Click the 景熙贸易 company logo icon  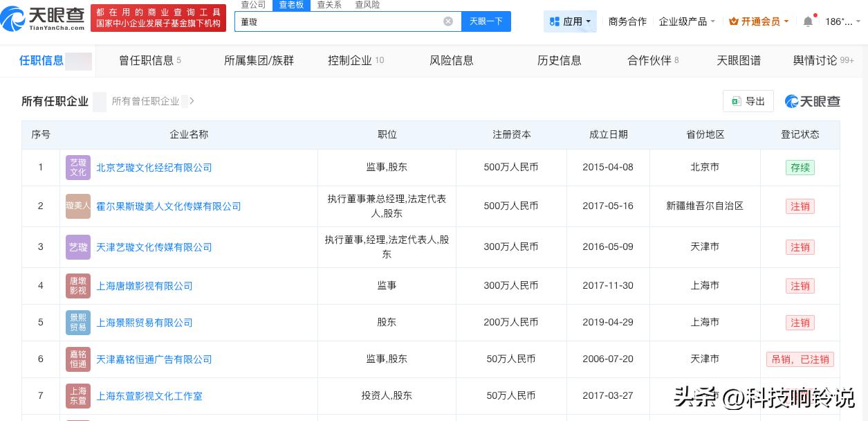(x=78, y=323)
